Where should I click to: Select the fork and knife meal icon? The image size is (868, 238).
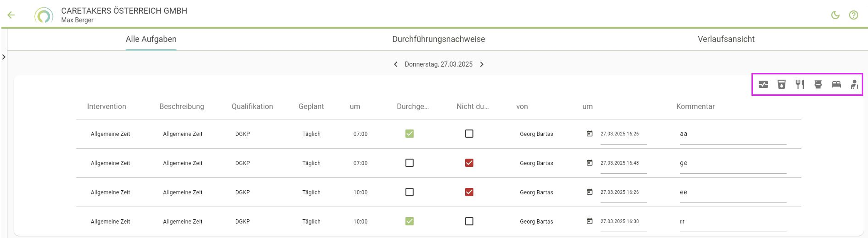pyautogui.click(x=800, y=85)
